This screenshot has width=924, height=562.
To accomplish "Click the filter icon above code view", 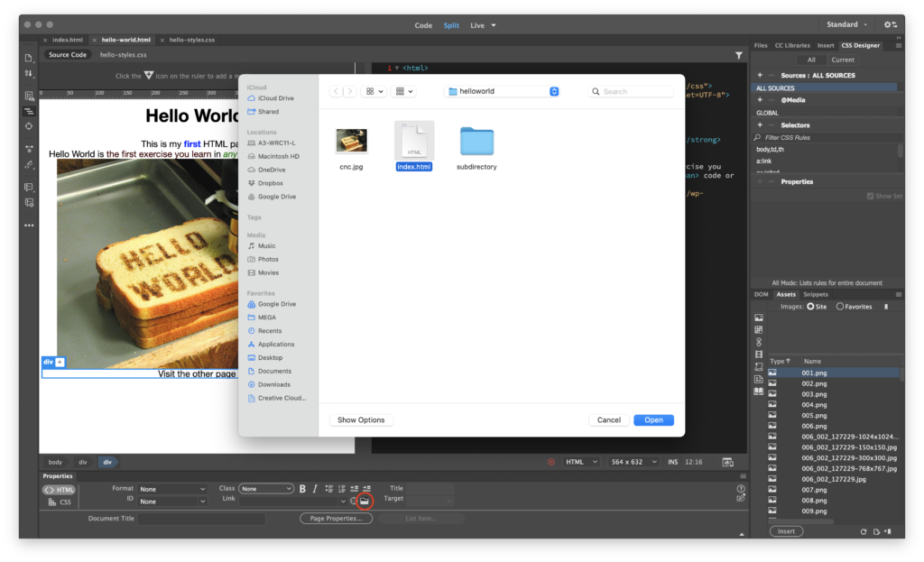I will [x=739, y=55].
